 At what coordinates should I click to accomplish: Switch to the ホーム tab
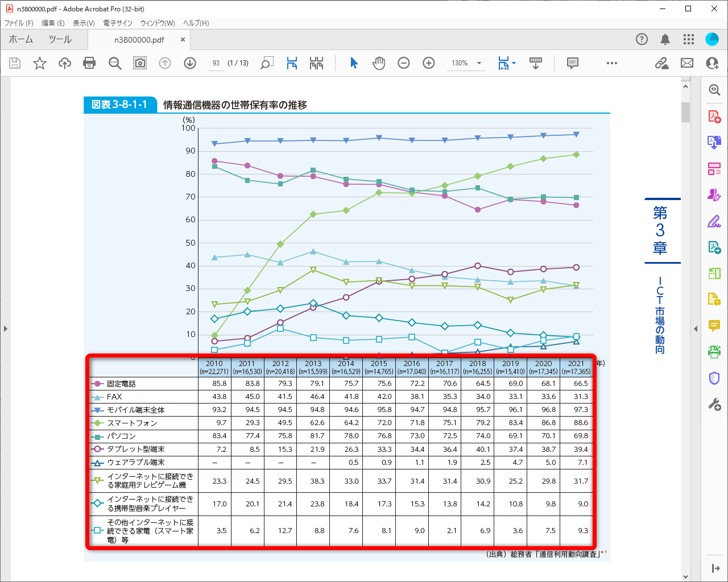(20, 40)
